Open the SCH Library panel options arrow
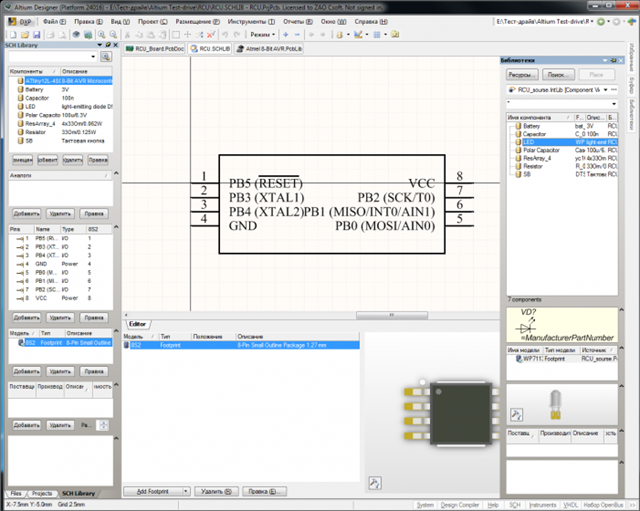The width and height of the screenshot is (640, 511). tap(100, 45)
